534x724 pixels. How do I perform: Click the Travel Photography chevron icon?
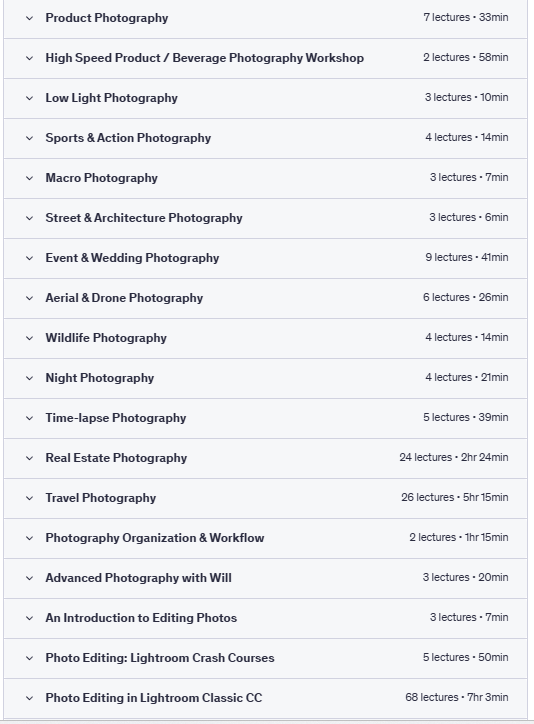pyautogui.click(x=30, y=498)
